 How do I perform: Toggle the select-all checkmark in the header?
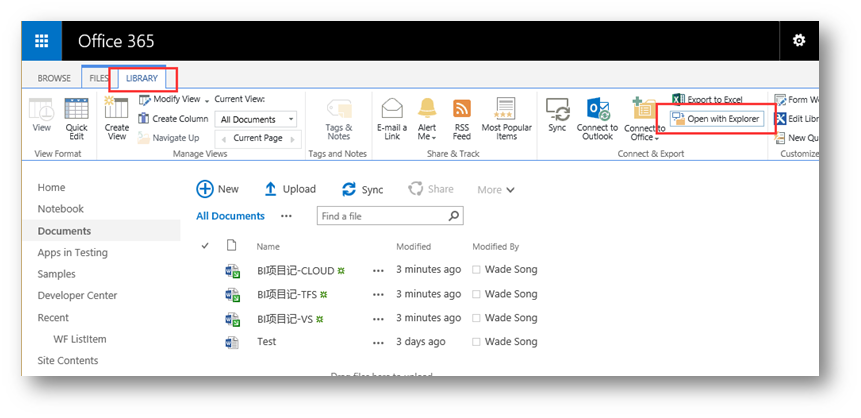point(205,246)
